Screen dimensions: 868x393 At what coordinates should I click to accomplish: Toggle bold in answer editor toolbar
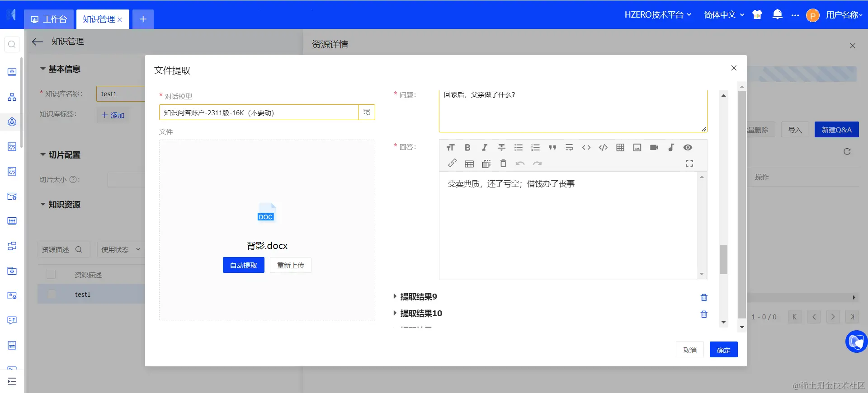[x=467, y=147]
